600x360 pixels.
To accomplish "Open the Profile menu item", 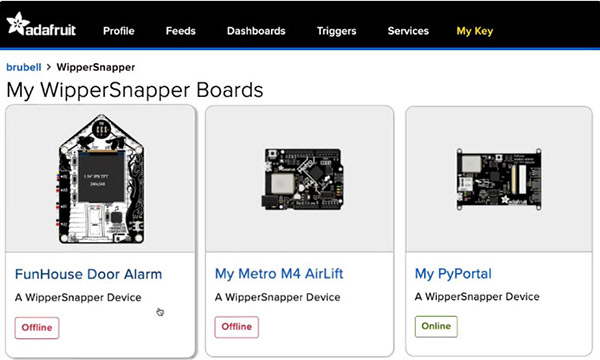I will (119, 31).
